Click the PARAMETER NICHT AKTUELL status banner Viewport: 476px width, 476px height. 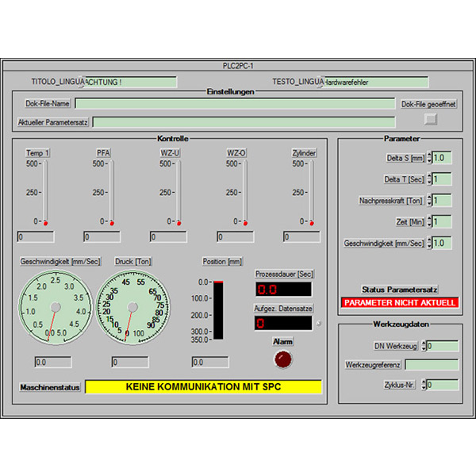click(x=400, y=303)
